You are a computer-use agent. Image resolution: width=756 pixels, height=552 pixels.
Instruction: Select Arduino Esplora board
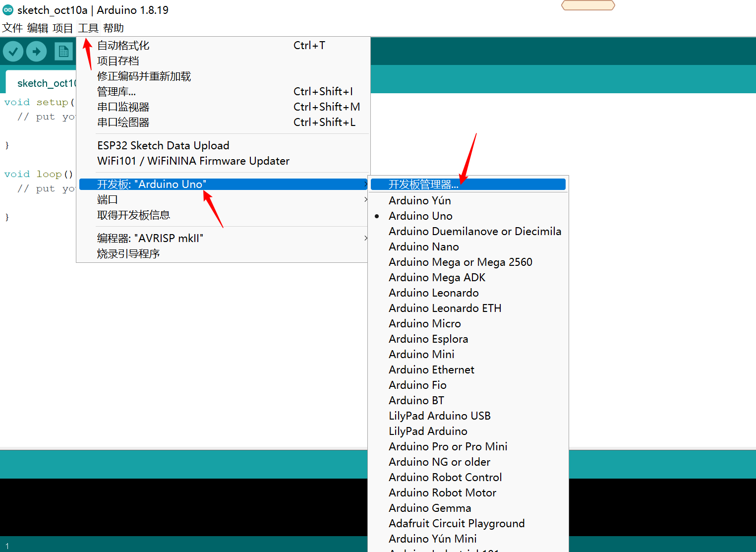(468, 339)
